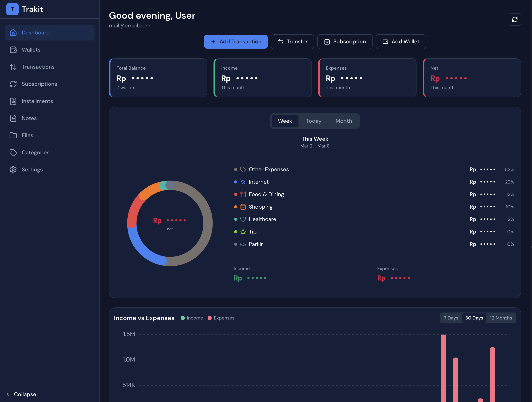The height and width of the screenshot is (402, 532).
Task: Open Subscriptions from the sidebar icon
Action: [13, 84]
